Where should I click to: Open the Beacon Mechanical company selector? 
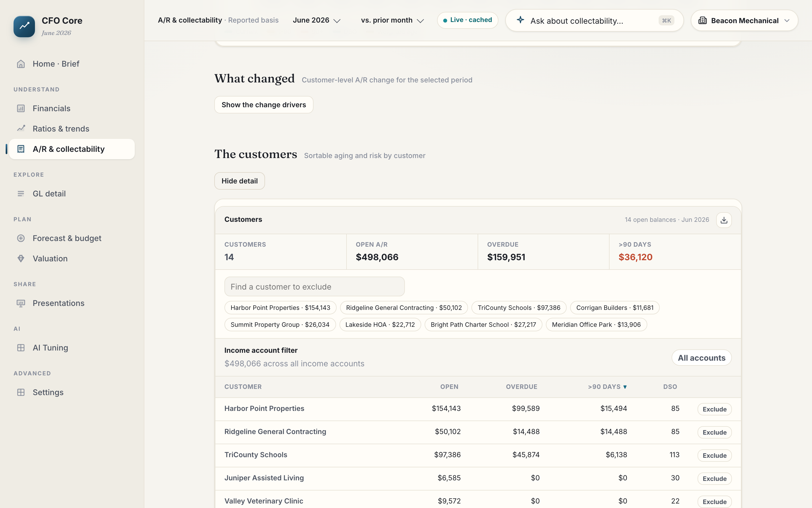[x=744, y=21]
